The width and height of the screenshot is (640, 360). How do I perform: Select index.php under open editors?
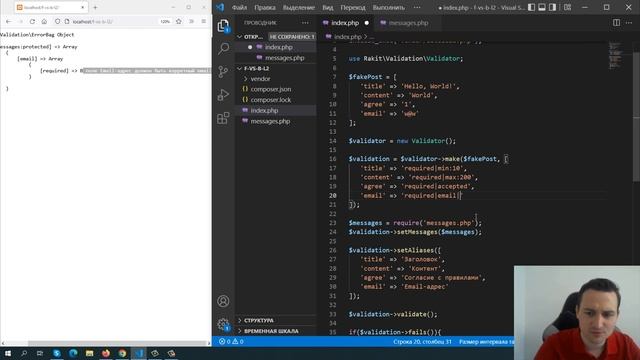click(278, 47)
